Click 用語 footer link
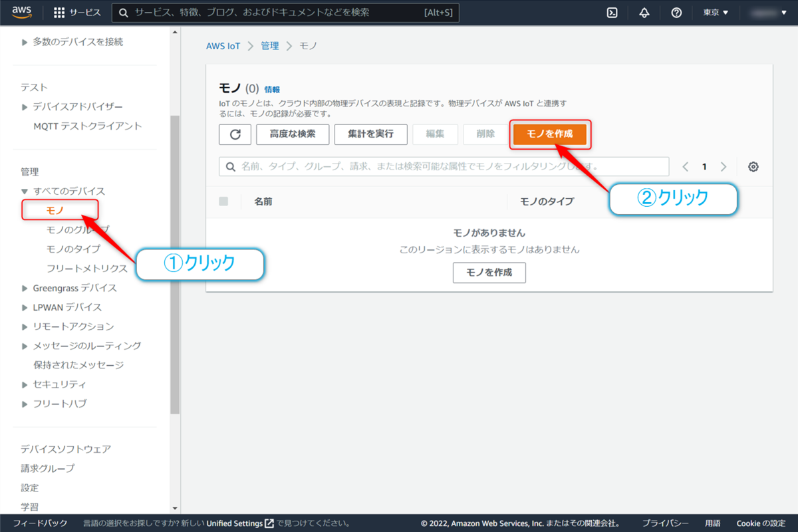798x532 pixels. pos(713,523)
